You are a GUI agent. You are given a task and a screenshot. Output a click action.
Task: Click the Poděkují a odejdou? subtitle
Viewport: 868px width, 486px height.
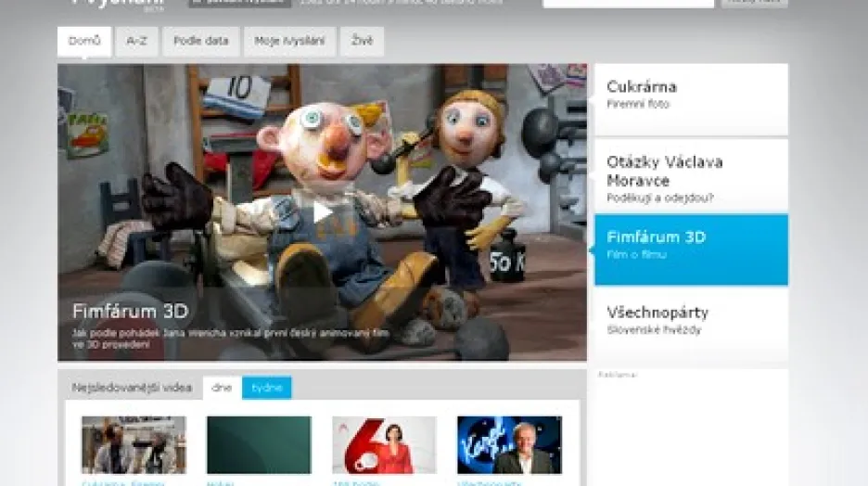point(660,198)
